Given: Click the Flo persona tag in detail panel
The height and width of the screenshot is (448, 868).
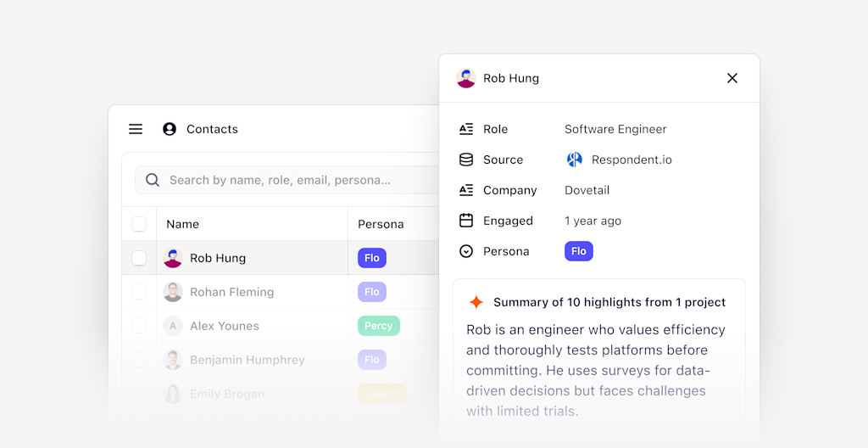Looking at the screenshot, I should [x=579, y=251].
